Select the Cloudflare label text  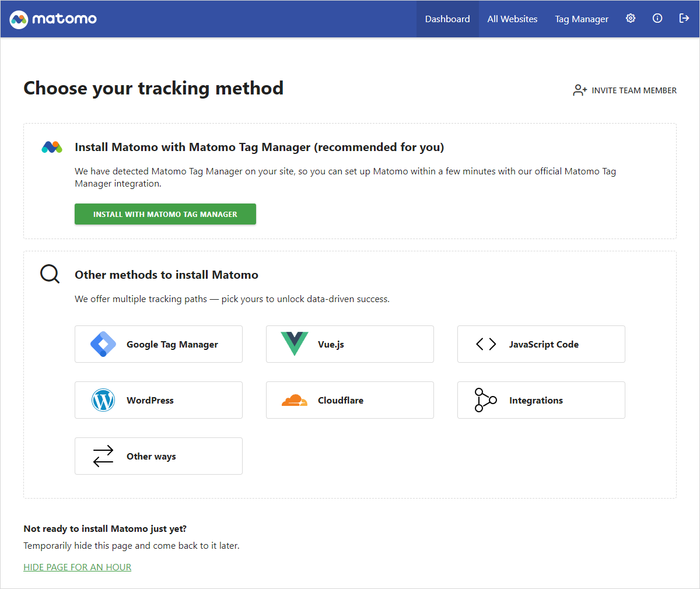341,401
